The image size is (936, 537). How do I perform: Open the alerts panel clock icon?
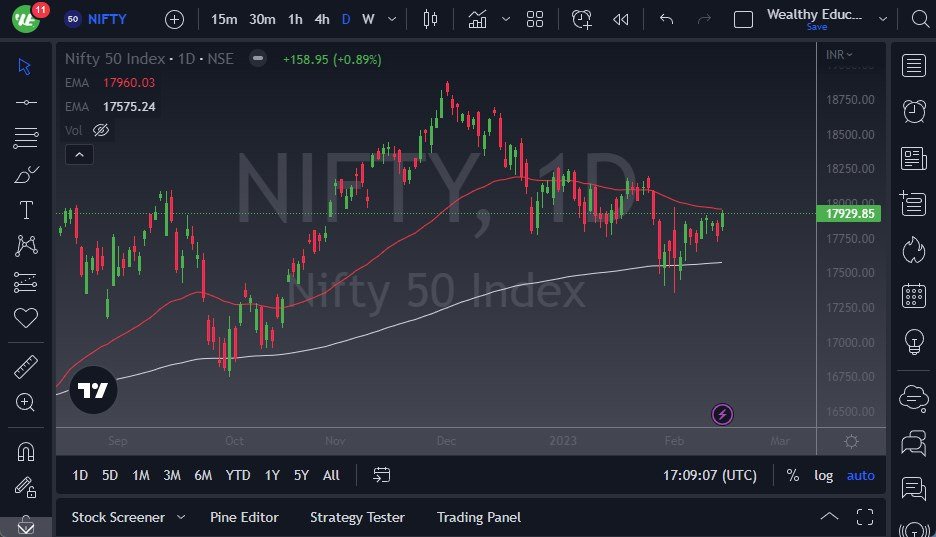coord(913,112)
